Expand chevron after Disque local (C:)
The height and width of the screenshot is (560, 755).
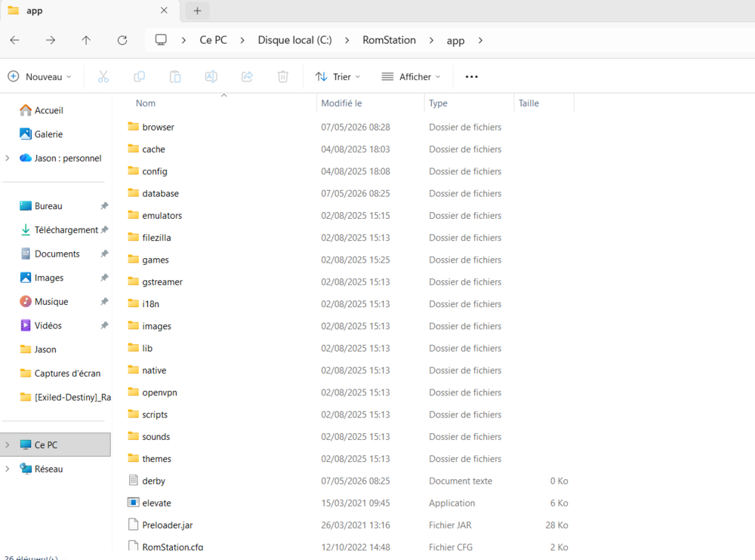[347, 41]
